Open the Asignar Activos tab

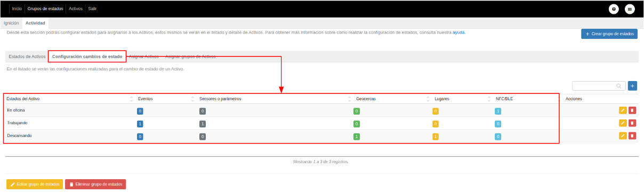tap(144, 56)
